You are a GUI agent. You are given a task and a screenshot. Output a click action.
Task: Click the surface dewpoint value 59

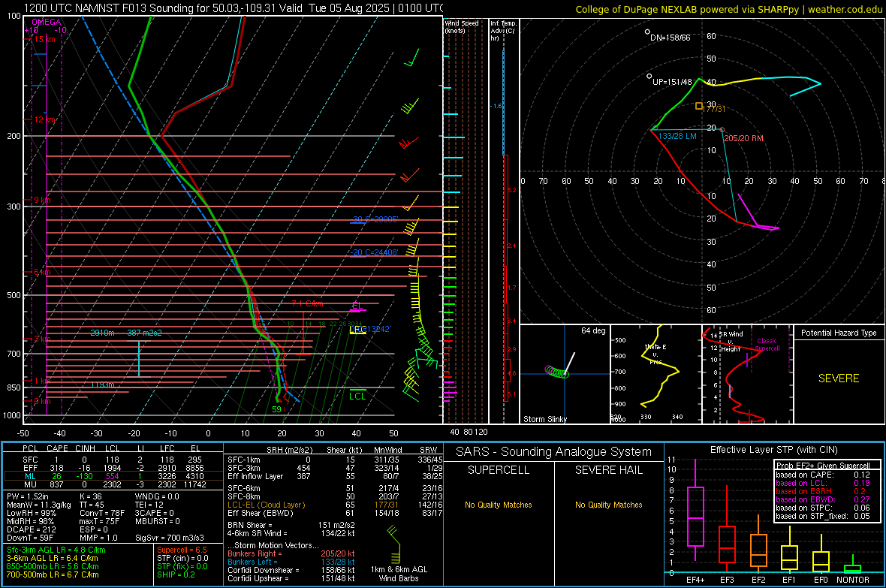point(277,409)
